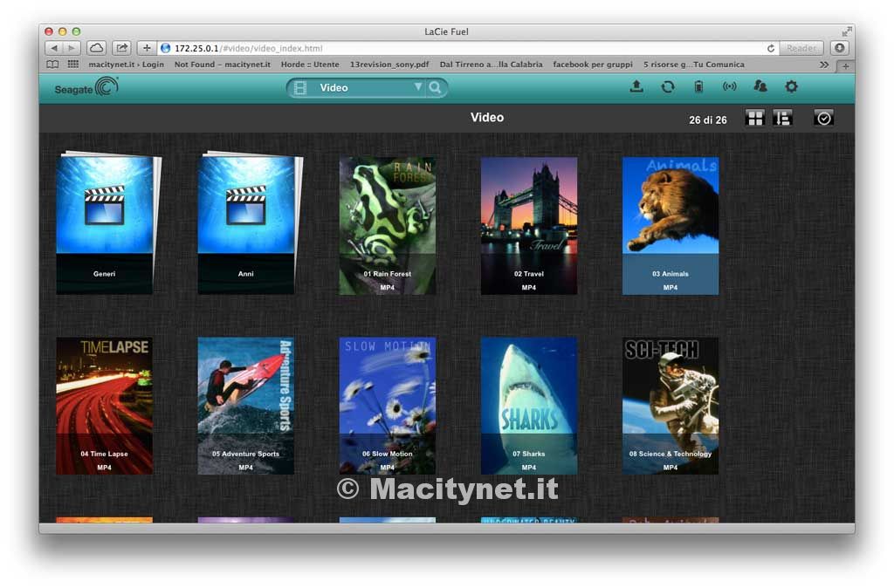Click the search magnifier icon

[435, 88]
